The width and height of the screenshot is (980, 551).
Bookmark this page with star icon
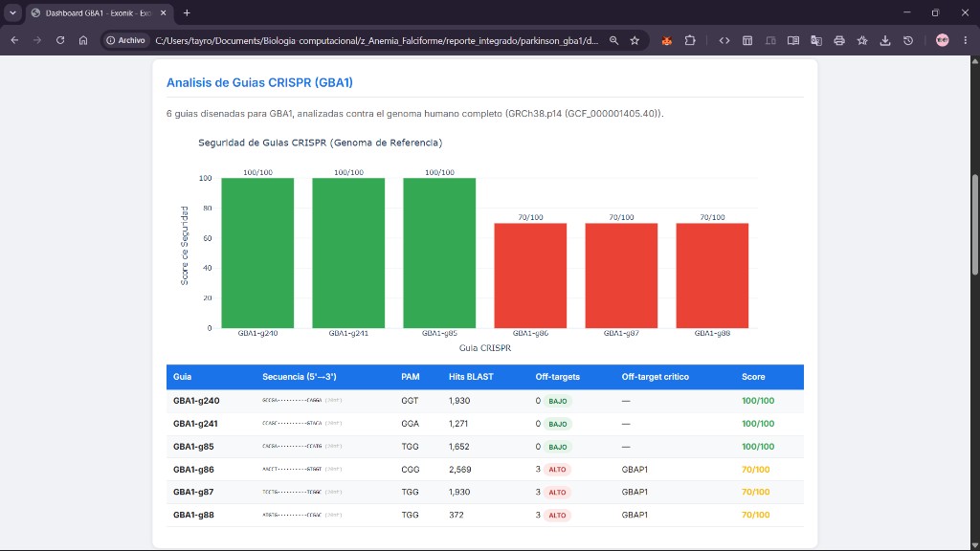coord(635,40)
